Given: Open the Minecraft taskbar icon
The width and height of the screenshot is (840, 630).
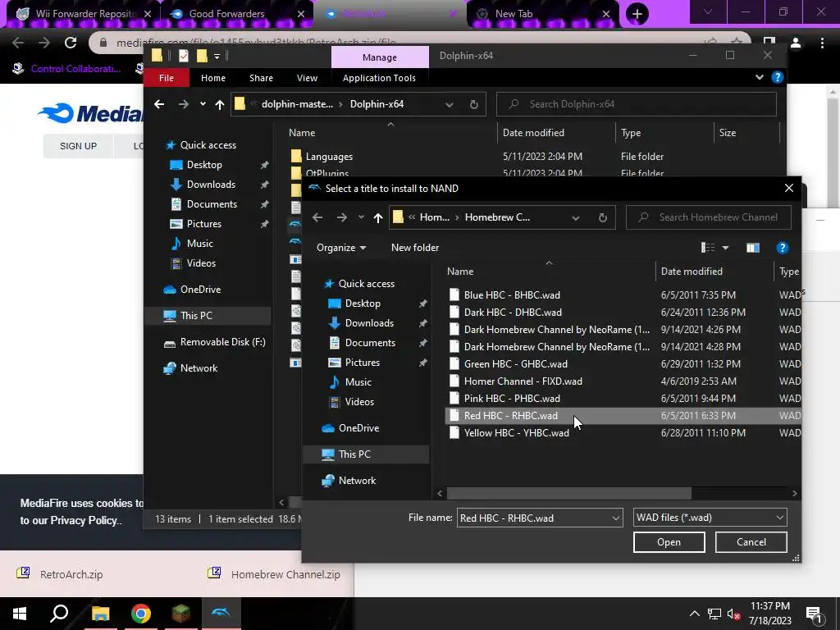Looking at the screenshot, I should tap(180, 614).
